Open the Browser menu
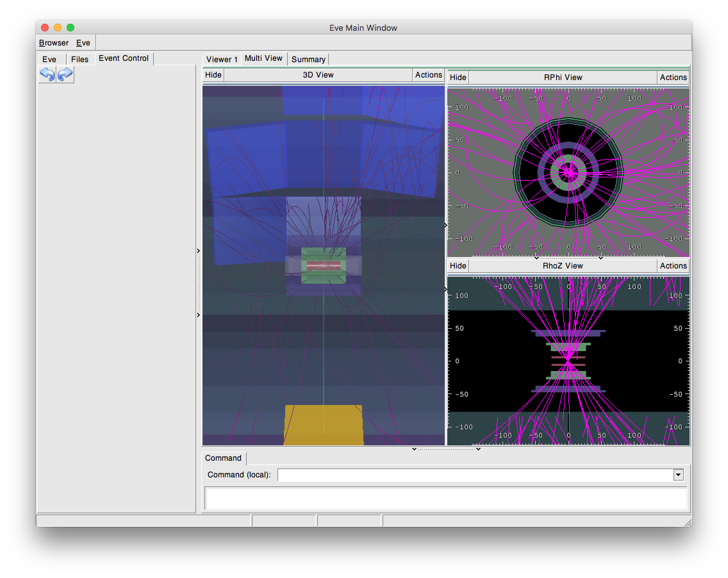 [54, 43]
